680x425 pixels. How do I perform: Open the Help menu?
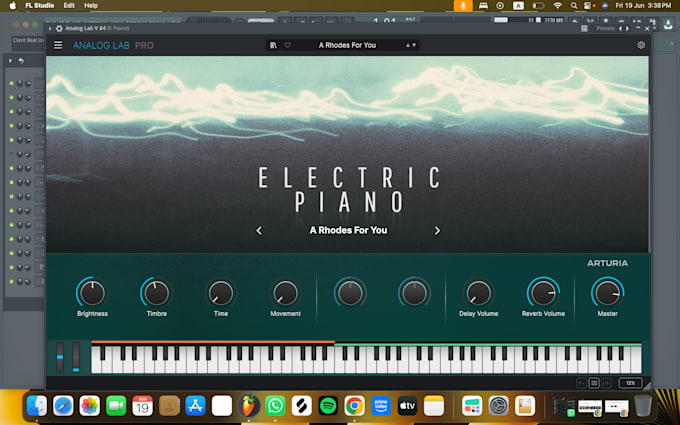tap(91, 6)
